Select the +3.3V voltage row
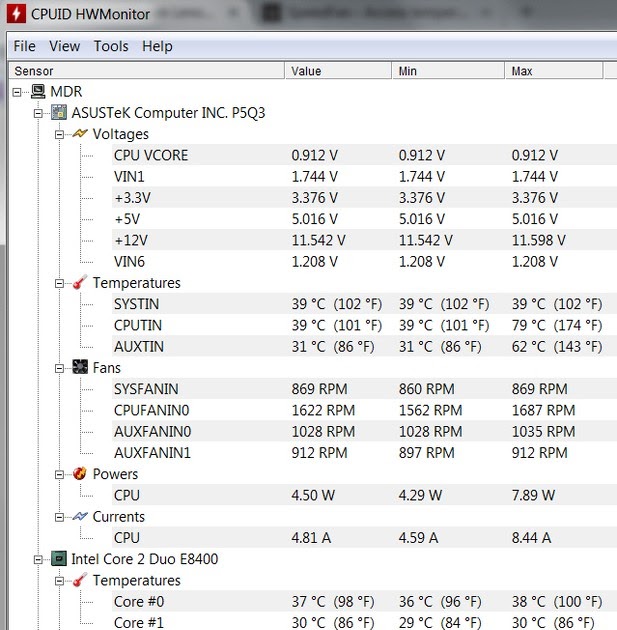 tap(364, 197)
